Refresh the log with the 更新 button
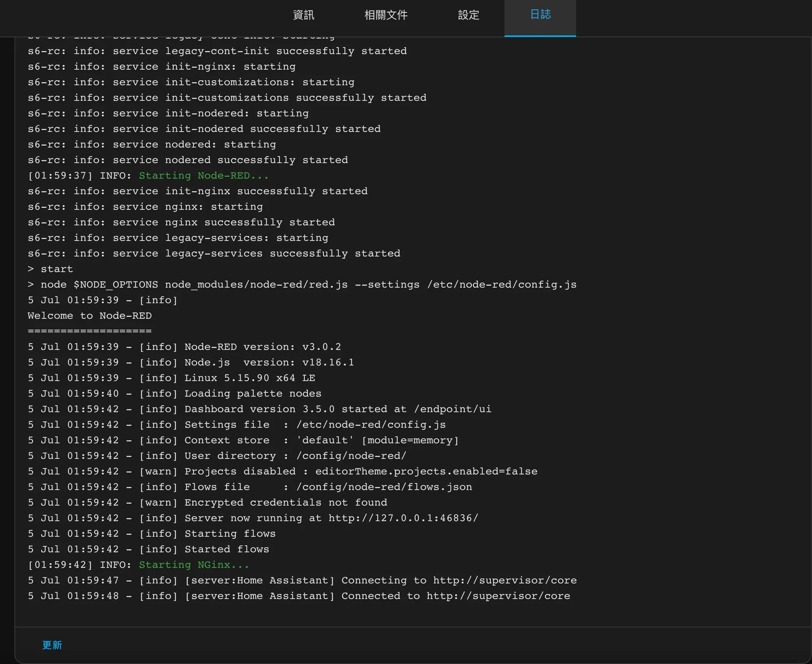Viewport: 812px width, 664px height. click(x=52, y=645)
